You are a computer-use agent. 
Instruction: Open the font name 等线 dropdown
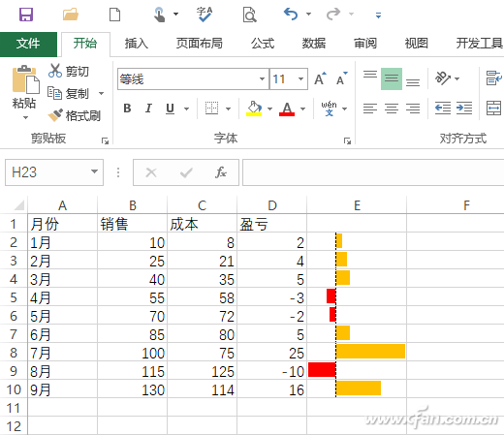click(x=262, y=78)
